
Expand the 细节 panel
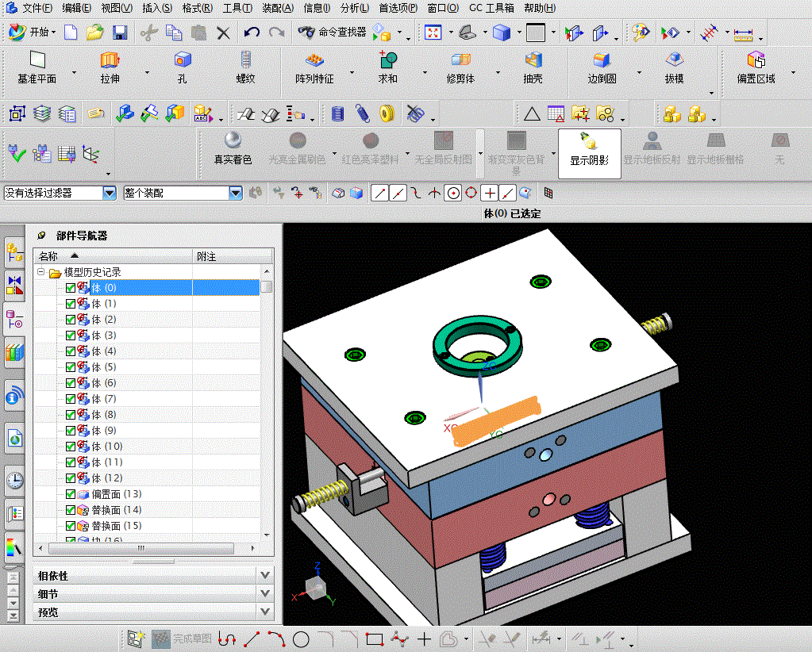265,593
